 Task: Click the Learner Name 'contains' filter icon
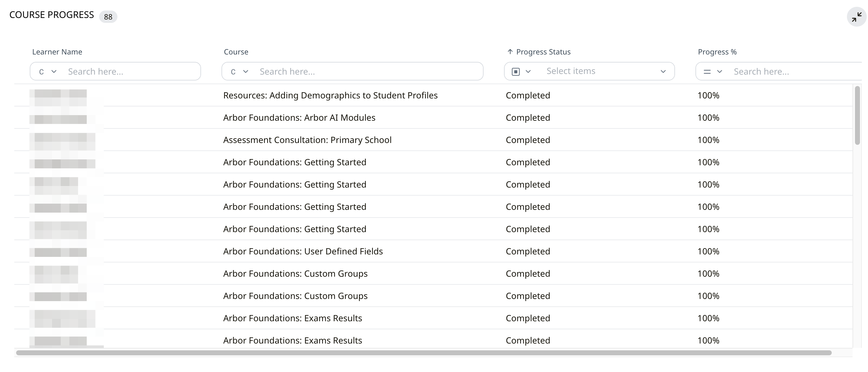42,72
